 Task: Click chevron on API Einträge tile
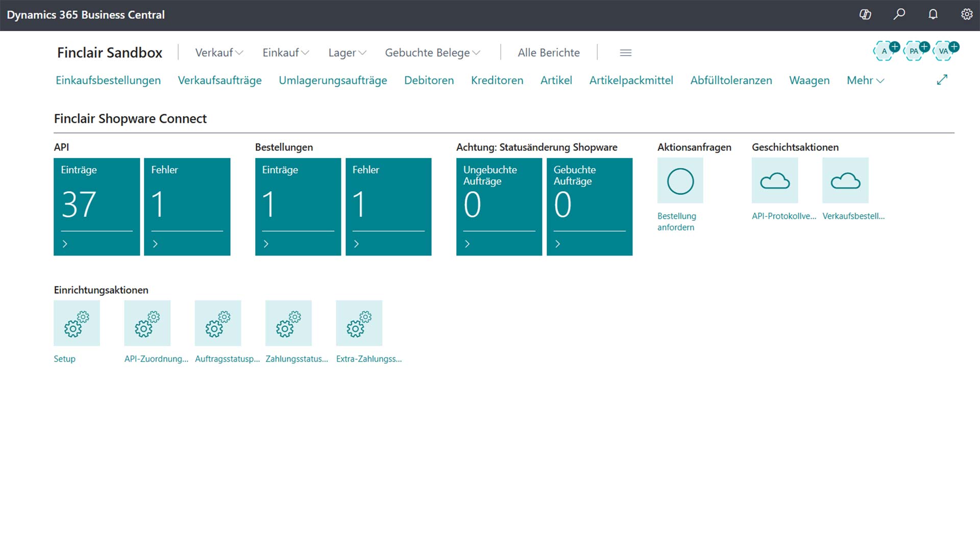point(65,244)
